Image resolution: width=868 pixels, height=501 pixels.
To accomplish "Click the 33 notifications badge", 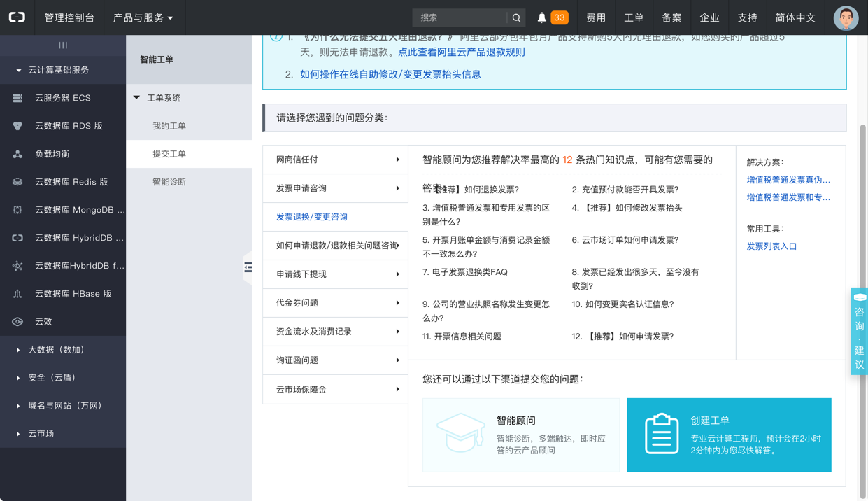I will (560, 17).
